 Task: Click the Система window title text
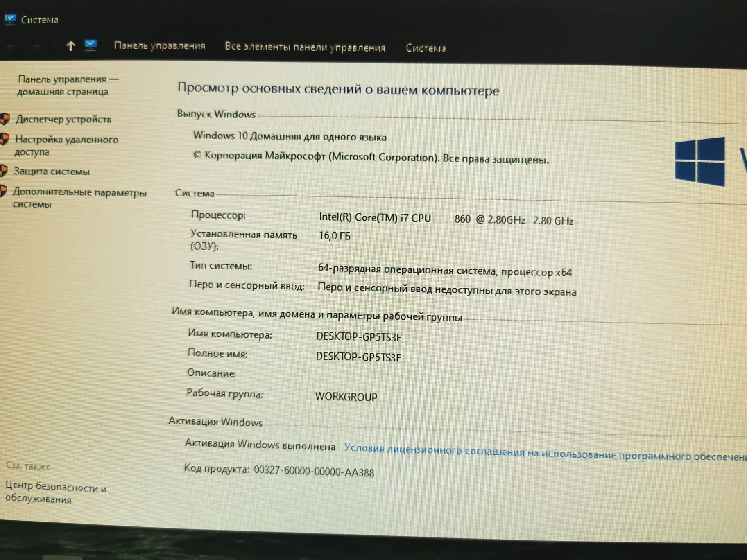click(39, 20)
